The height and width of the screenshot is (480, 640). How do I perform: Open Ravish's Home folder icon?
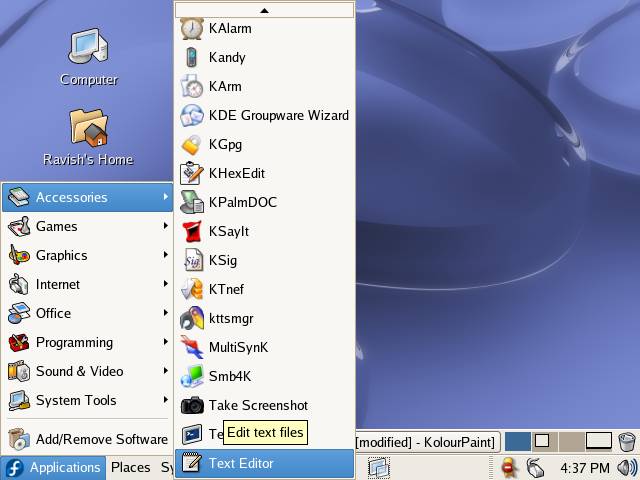pos(88,137)
